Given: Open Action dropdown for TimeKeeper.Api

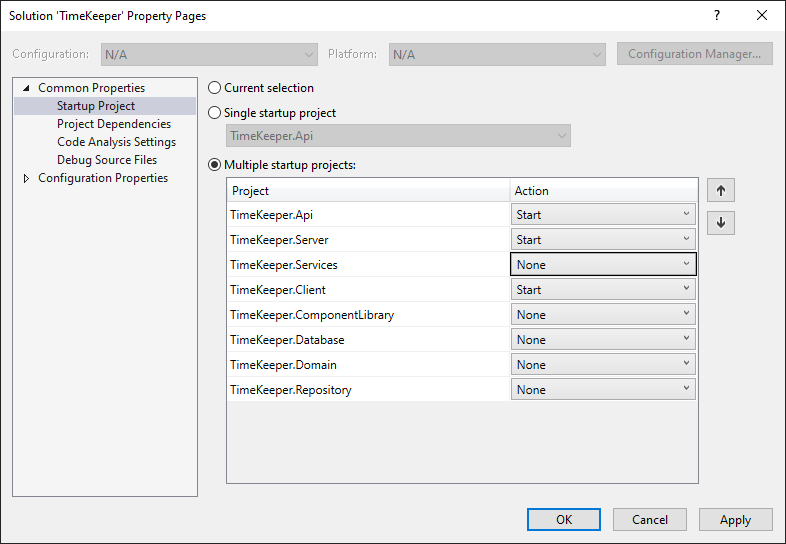Looking at the screenshot, I should (603, 215).
